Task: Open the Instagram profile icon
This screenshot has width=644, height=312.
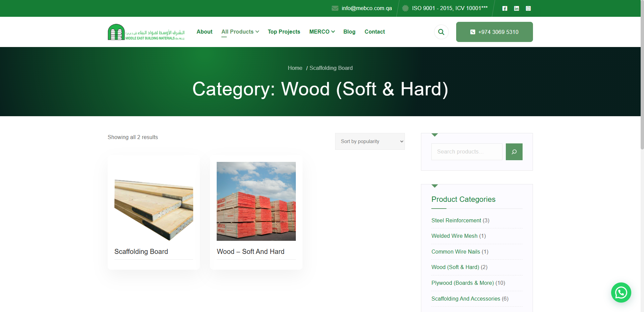Action: point(528,8)
